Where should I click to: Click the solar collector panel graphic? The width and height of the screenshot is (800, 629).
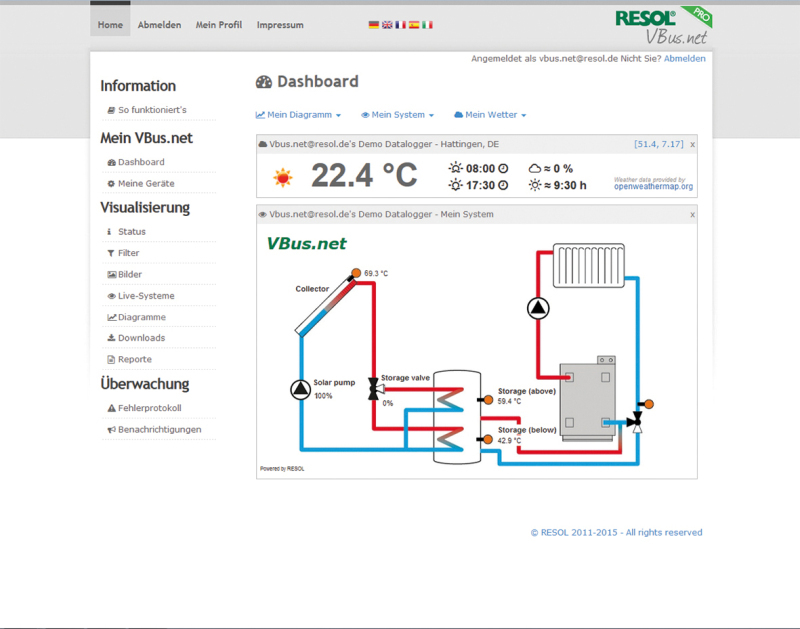point(325,307)
